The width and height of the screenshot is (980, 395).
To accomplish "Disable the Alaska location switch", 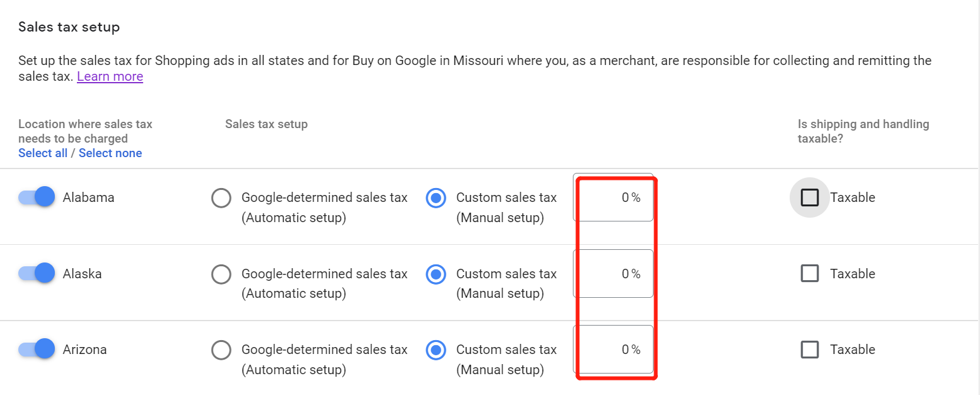I will pyautogui.click(x=37, y=273).
